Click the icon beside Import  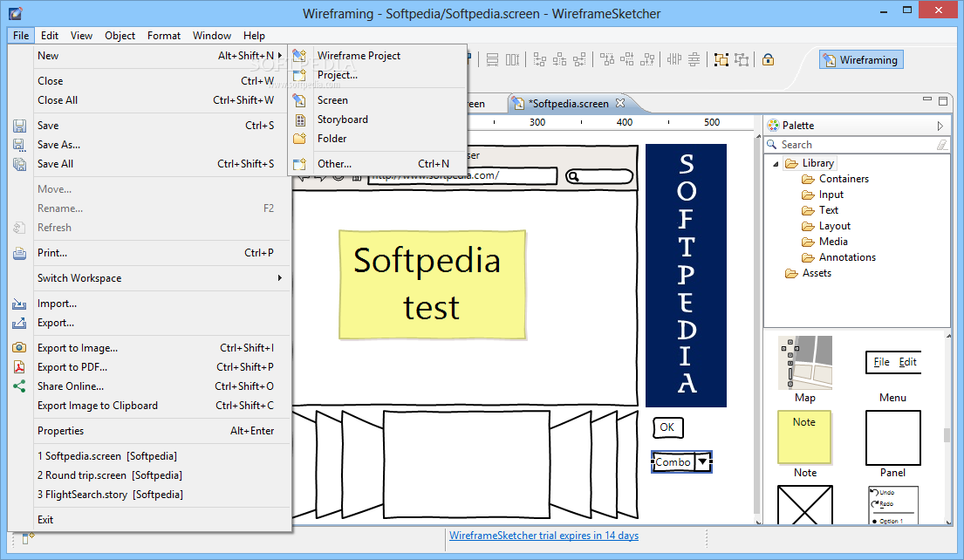20,304
